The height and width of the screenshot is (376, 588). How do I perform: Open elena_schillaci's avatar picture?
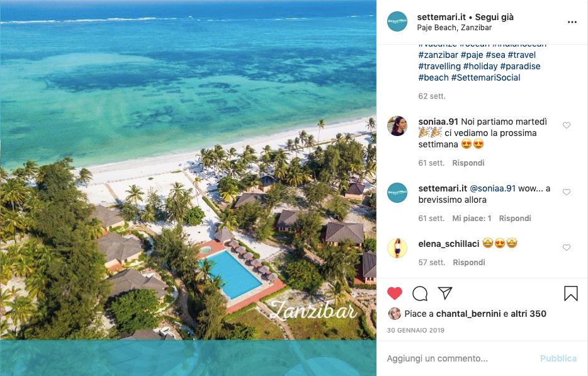[397, 248]
